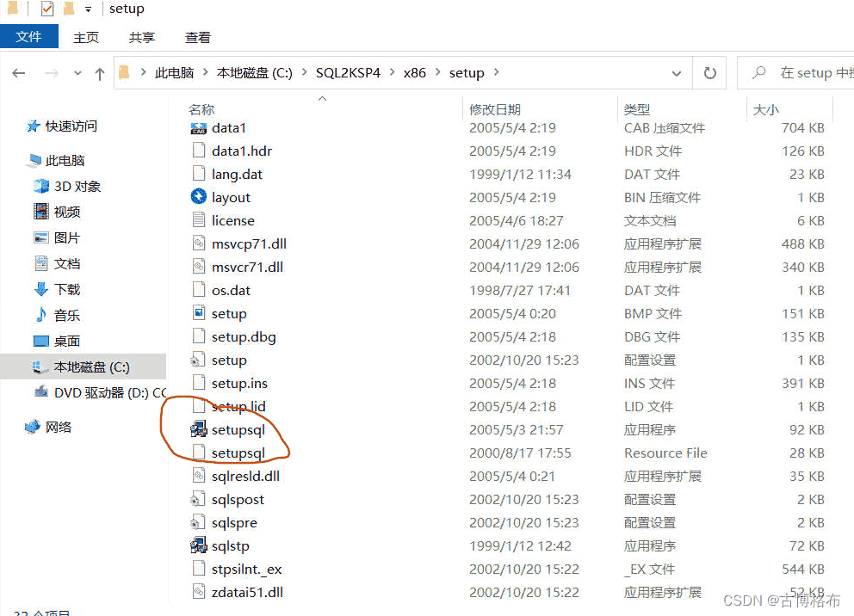The height and width of the screenshot is (616, 854).
Task: Click the Music note icon
Action: tap(41, 315)
